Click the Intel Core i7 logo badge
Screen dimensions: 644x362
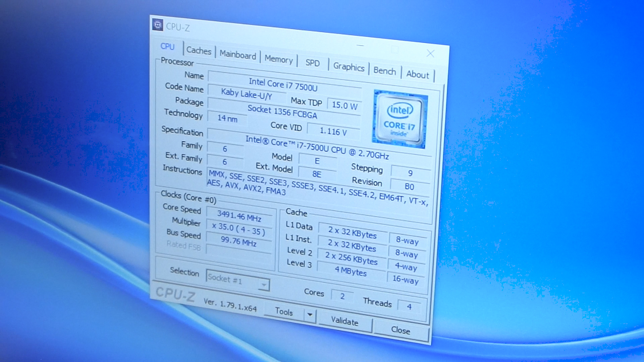[400, 119]
